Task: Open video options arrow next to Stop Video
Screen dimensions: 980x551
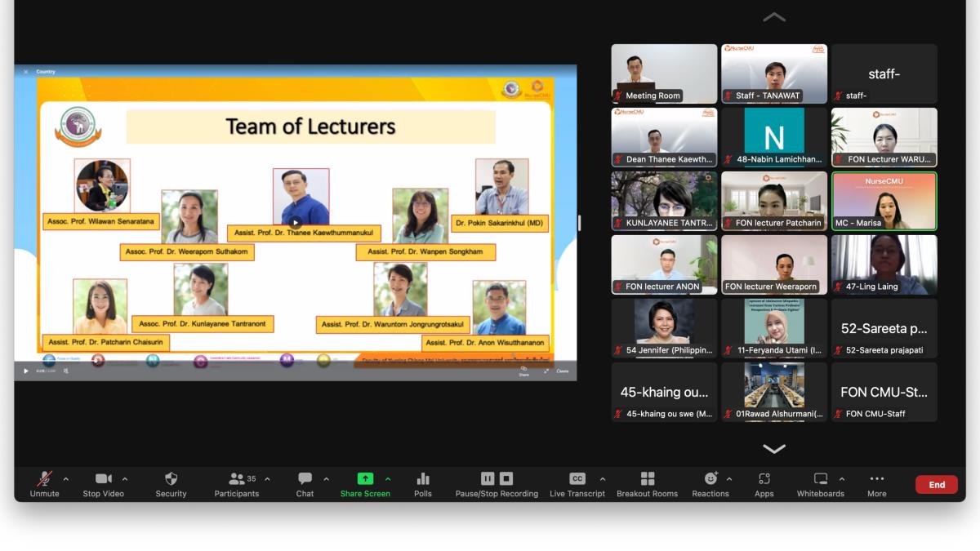Action: 125,479
